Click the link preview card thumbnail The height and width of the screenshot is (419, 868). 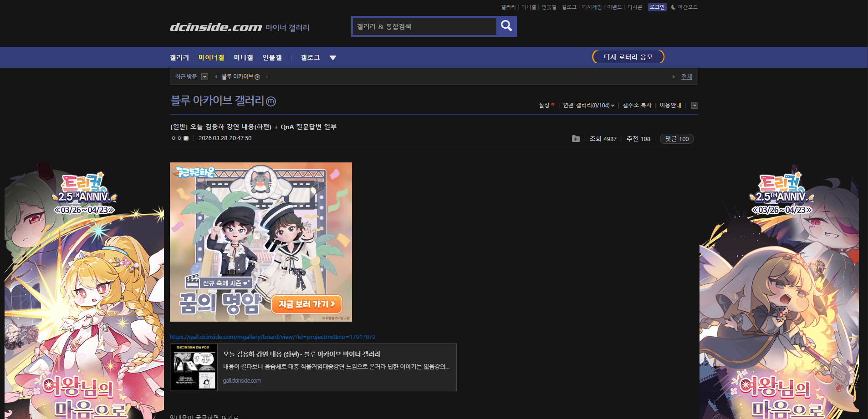[194, 367]
